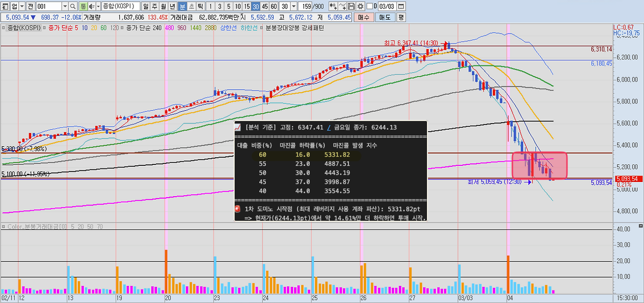The image size is (644, 303).
Task: Click the add candlestick indicator icon
Action: [333, 7]
